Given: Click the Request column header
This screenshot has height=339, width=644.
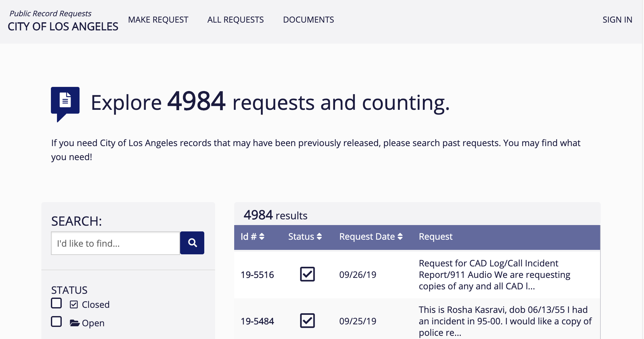Looking at the screenshot, I should [x=436, y=237].
